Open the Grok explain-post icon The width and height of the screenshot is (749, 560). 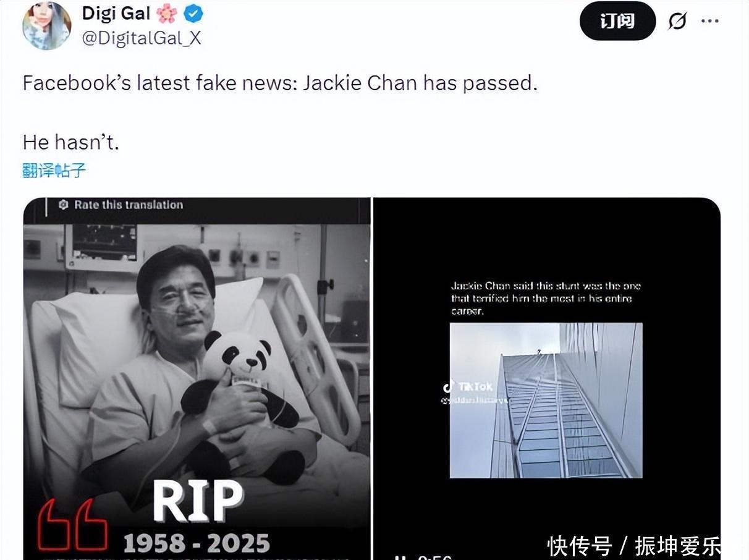tap(677, 22)
